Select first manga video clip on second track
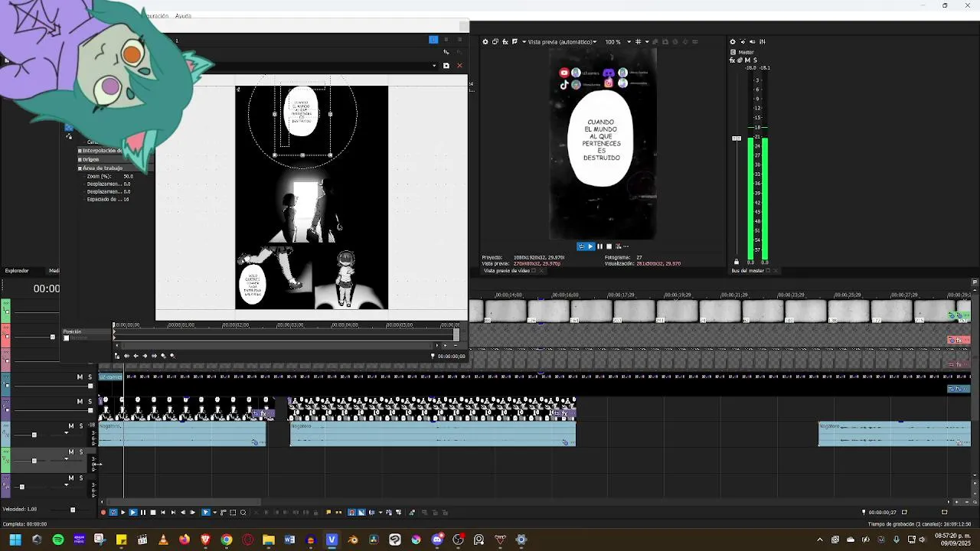Viewport: 980px width, 551px height. point(187,409)
